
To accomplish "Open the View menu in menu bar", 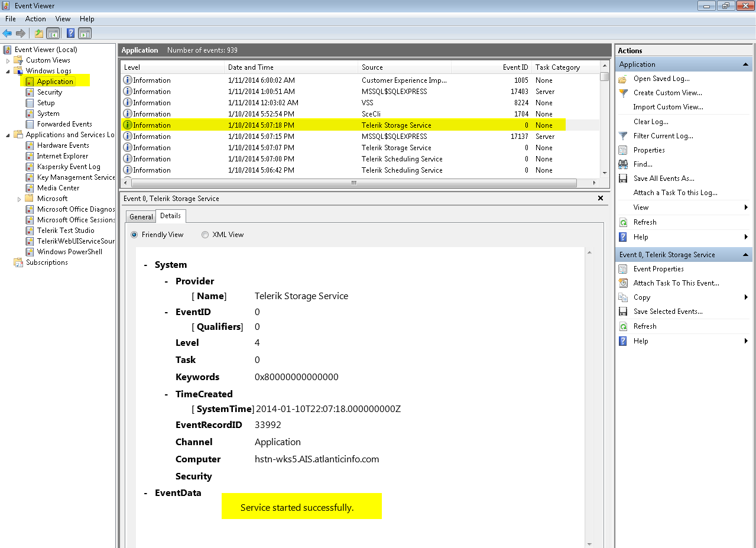I will click(63, 19).
